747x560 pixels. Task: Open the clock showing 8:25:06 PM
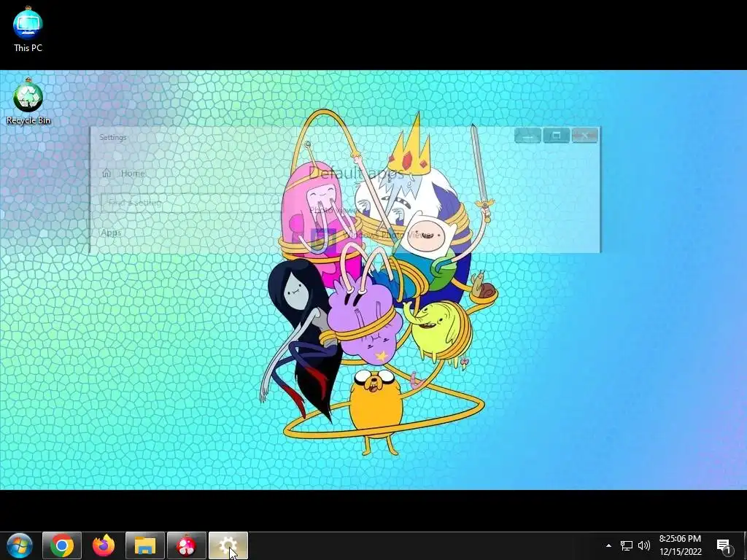680,545
